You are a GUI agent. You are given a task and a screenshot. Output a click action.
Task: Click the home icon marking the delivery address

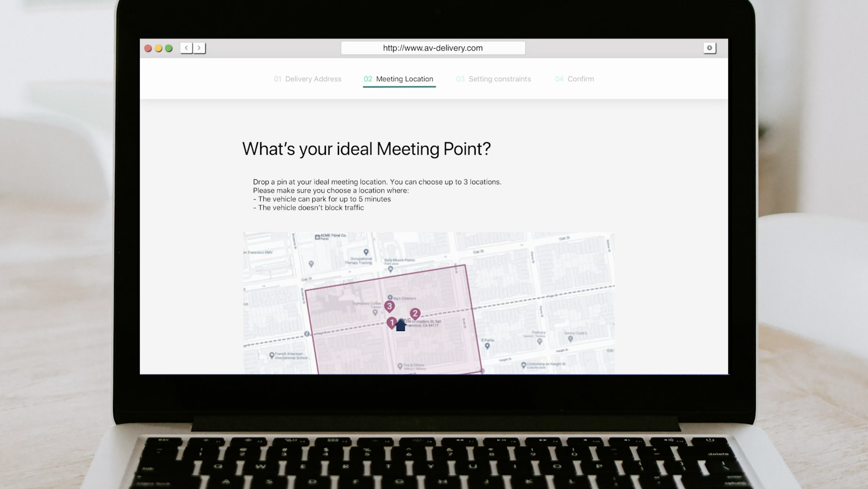(x=400, y=325)
